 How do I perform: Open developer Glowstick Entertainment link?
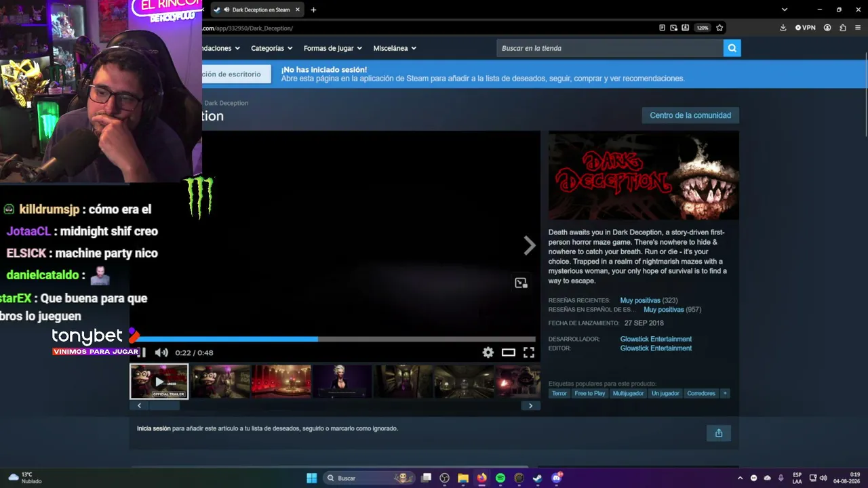coord(656,339)
